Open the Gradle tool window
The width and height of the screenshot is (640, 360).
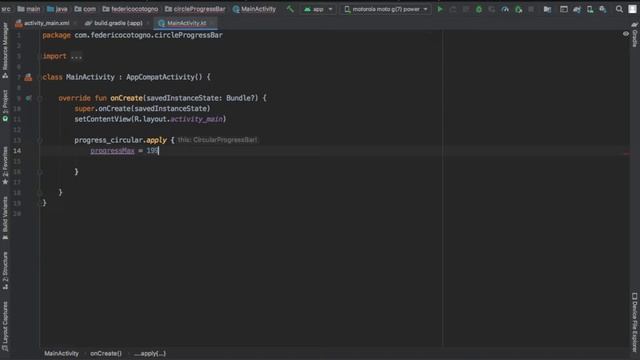click(635, 35)
